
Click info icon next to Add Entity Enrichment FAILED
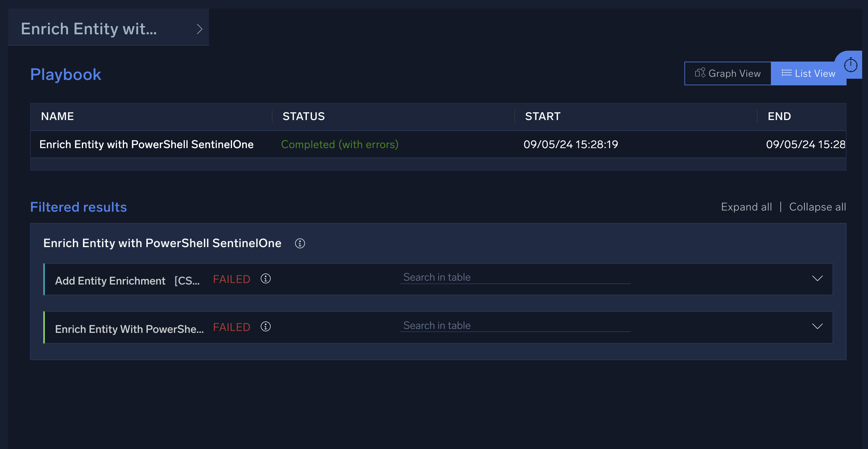[x=266, y=279]
